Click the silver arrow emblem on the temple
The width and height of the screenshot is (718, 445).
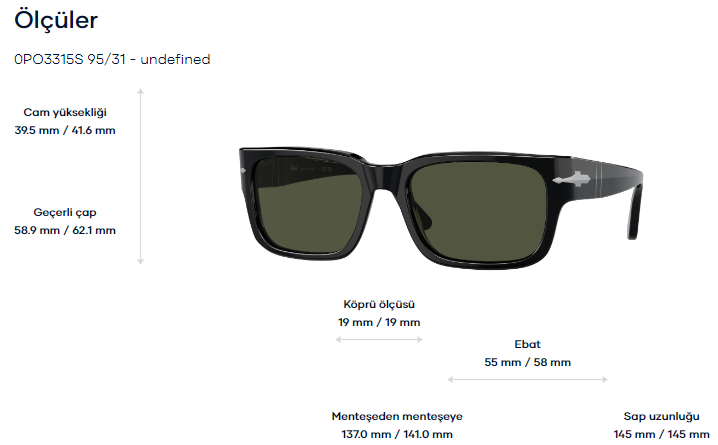572,179
